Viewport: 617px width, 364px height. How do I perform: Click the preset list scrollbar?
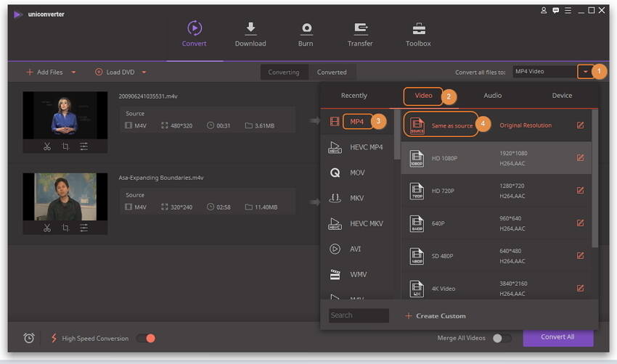click(595, 179)
